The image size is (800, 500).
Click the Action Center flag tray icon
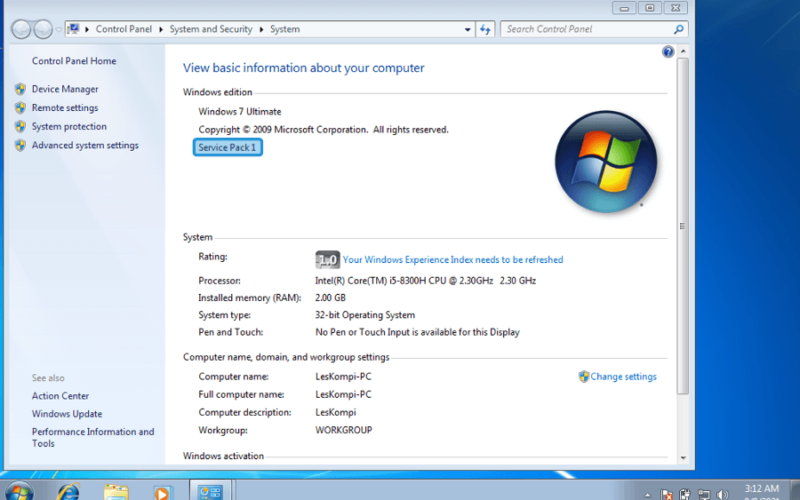coord(667,494)
